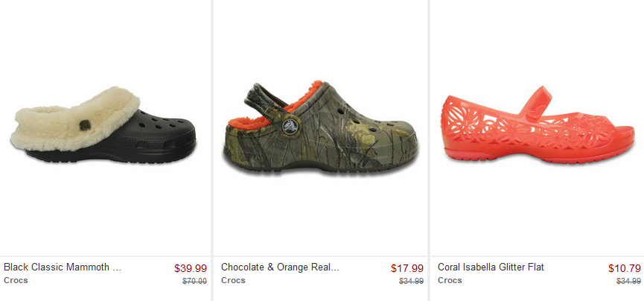
Task: Select the 'Chocolate & Orange Real...' product title
Action: tap(280, 267)
